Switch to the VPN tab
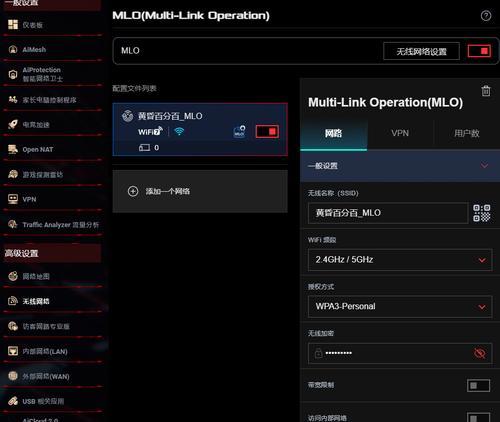Screen dimensions: 500x422 click(x=400, y=133)
